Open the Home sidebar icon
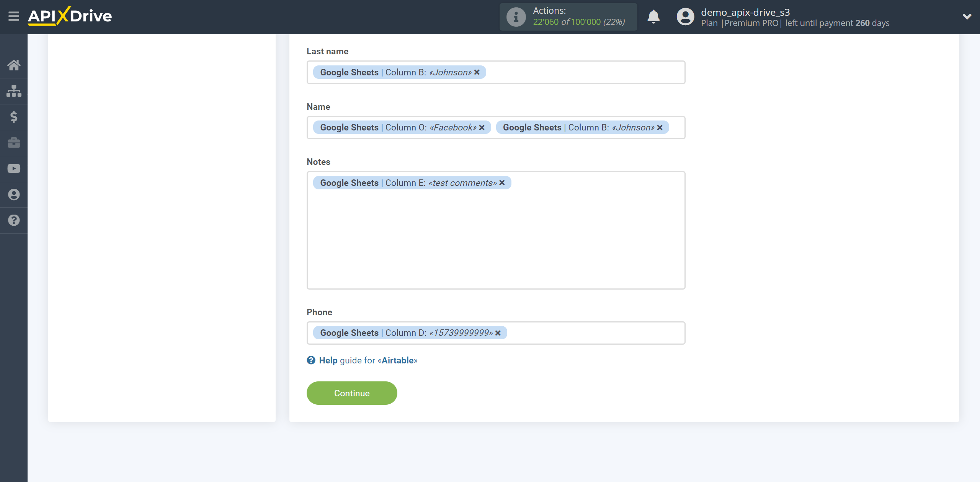The image size is (980, 482). (14, 65)
